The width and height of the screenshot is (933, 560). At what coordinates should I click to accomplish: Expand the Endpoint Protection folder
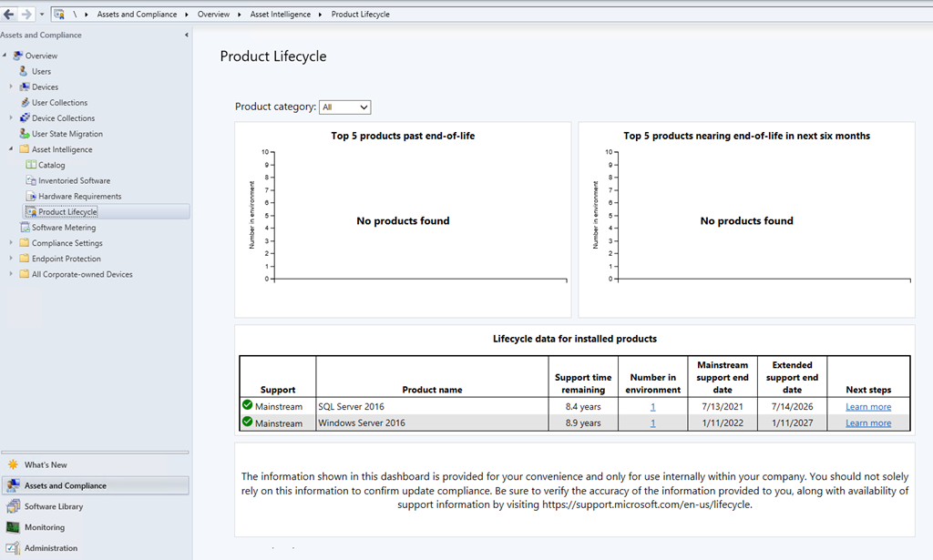coord(11,259)
